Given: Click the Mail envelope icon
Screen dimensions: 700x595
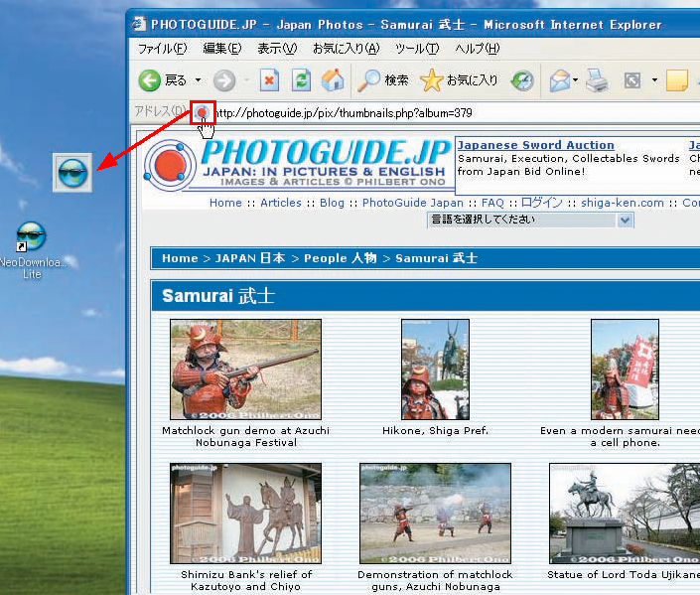Looking at the screenshot, I should click(x=559, y=80).
